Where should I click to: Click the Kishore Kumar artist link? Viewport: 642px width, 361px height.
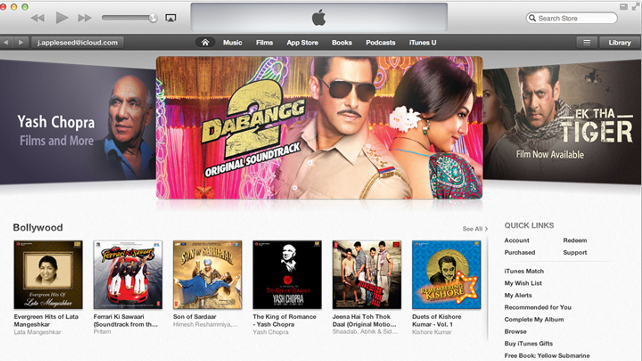pyautogui.click(x=432, y=332)
